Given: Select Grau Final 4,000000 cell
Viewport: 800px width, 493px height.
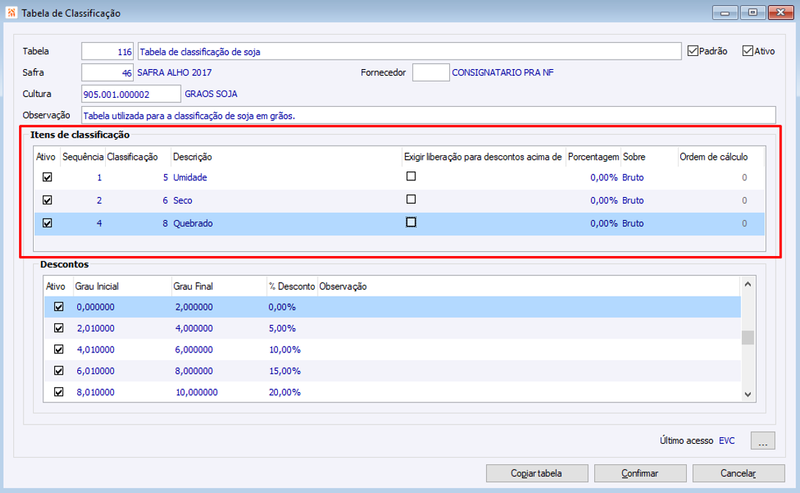Looking at the screenshot, I should click(x=194, y=328).
